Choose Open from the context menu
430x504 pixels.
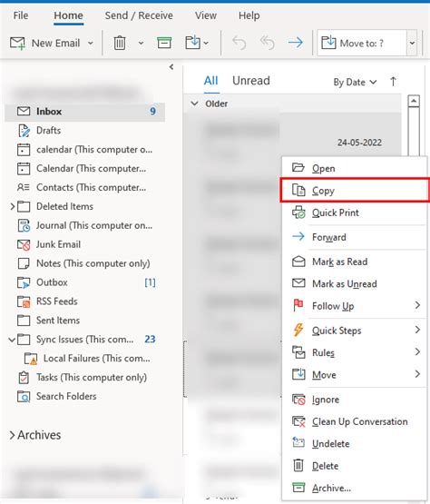point(354,168)
